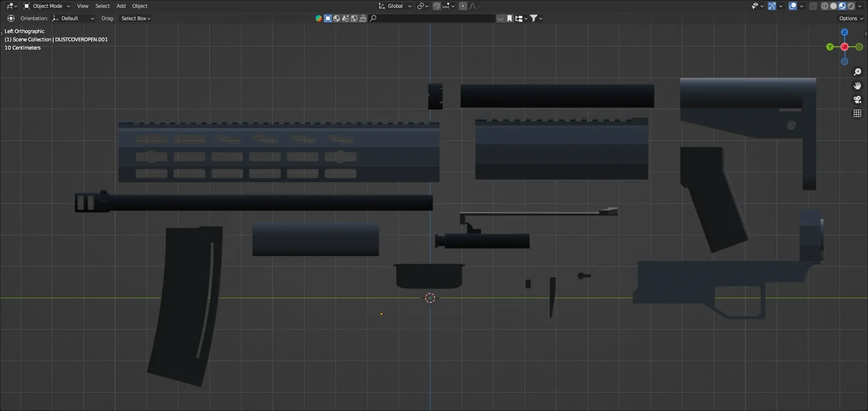Click the material sphere filter icon

tap(337, 18)
